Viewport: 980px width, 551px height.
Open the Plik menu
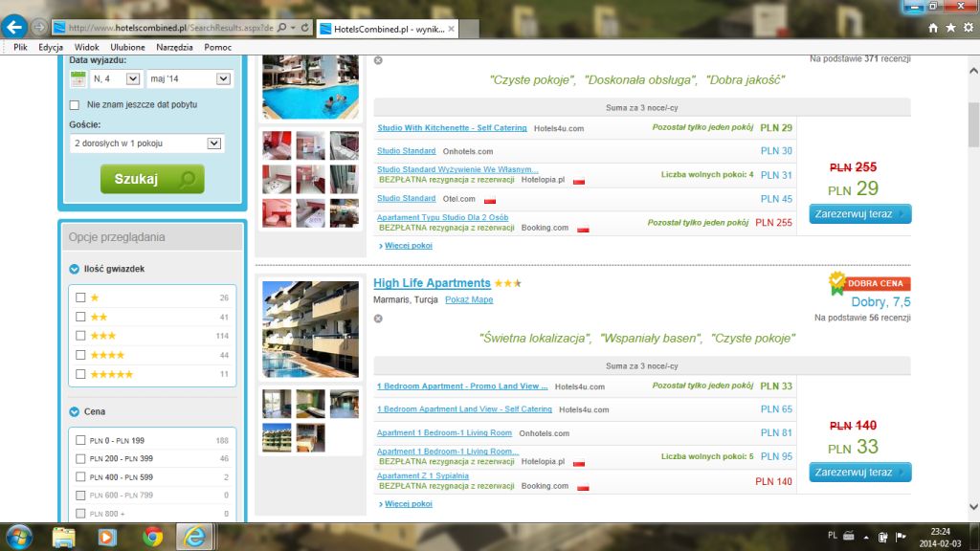[x=21, y=48]
